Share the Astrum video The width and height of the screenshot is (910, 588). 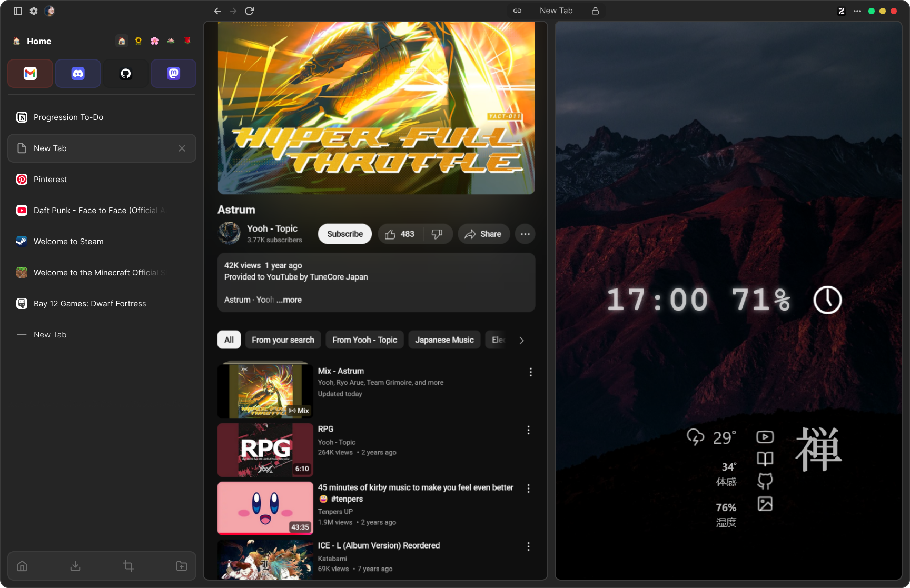point(483,234)
